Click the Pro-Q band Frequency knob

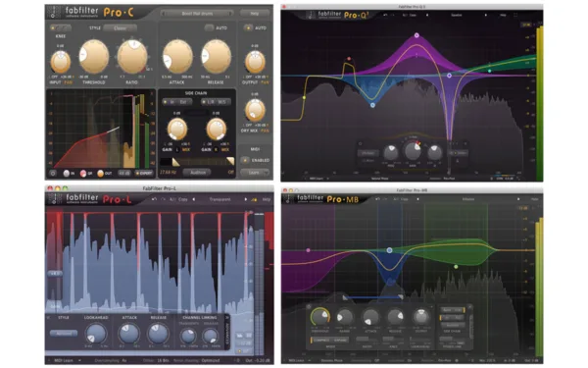click(390, 153)
